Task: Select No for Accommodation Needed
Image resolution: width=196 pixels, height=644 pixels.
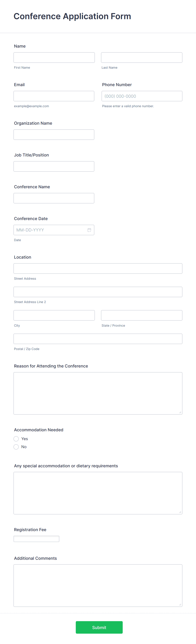Action: tap(16, 447)
